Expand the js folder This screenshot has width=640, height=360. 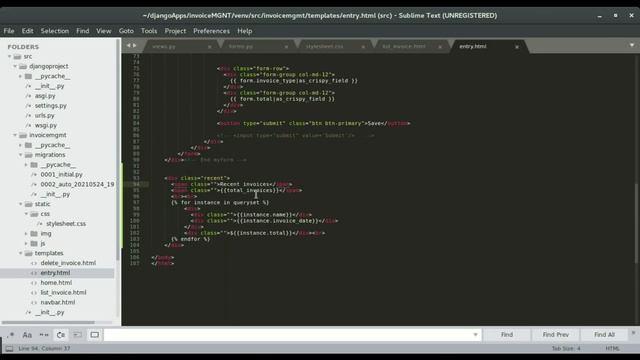point(26,244)
